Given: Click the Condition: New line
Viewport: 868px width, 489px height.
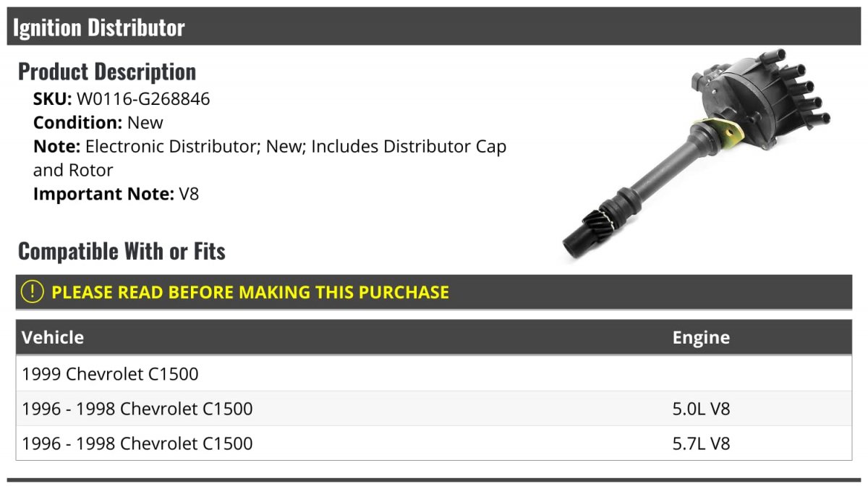Looking at the screenshot, I should pos(98,123).
